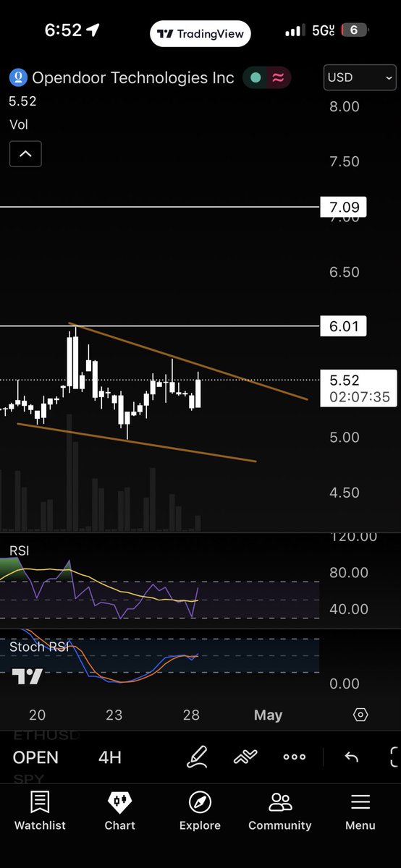
Task: Tap the drawing tools pencil icon
Action: pyautogui.click(x=197, y=757)
